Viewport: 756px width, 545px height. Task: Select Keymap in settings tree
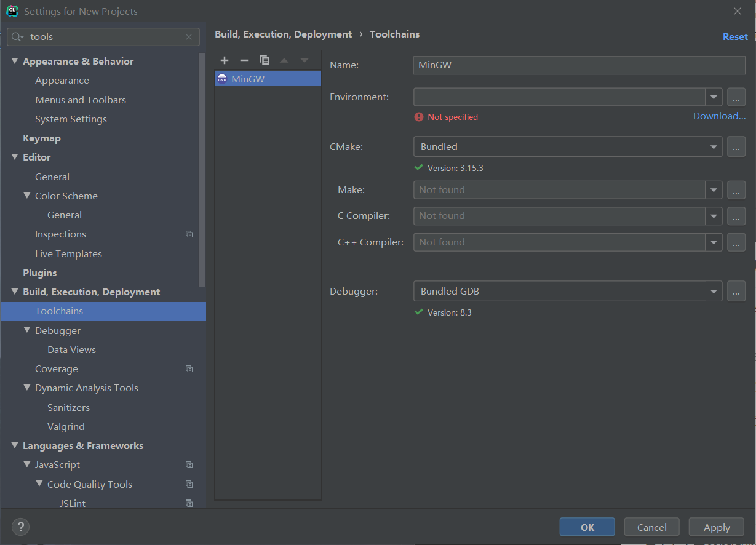click(42, 138)
